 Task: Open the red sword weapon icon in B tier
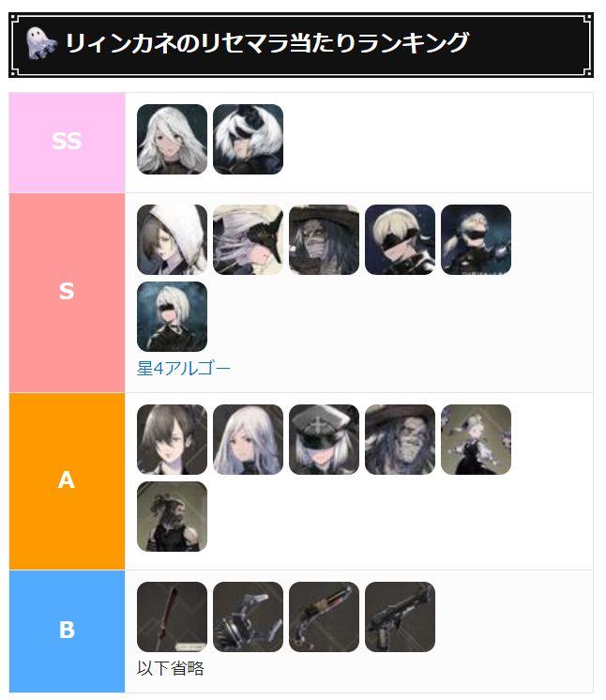pos(172,617)
